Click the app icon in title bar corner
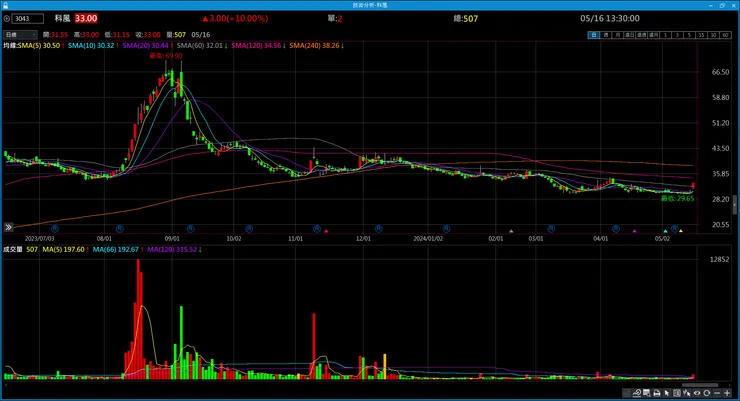Image resolution: width=740 pixels, height=401 pixels. [x=6, y=5]
